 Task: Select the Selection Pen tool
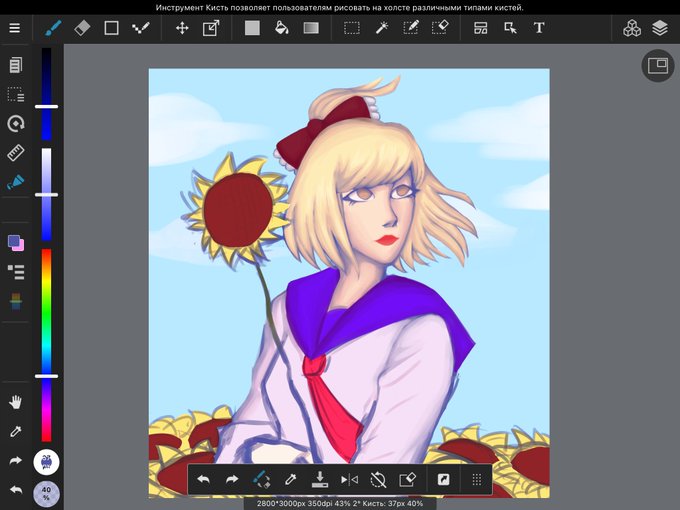tap(410, 28)
